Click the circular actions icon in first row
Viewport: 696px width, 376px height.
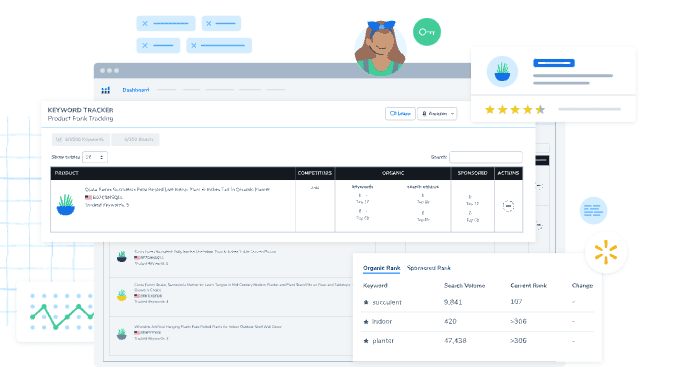pyautogui.click(x=508, y=206)
